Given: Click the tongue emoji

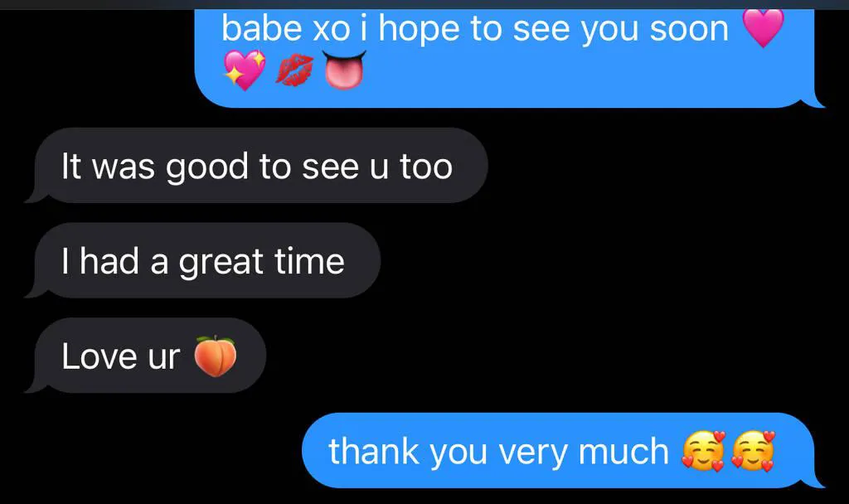Looking at the screenshot, I should 344,70.
